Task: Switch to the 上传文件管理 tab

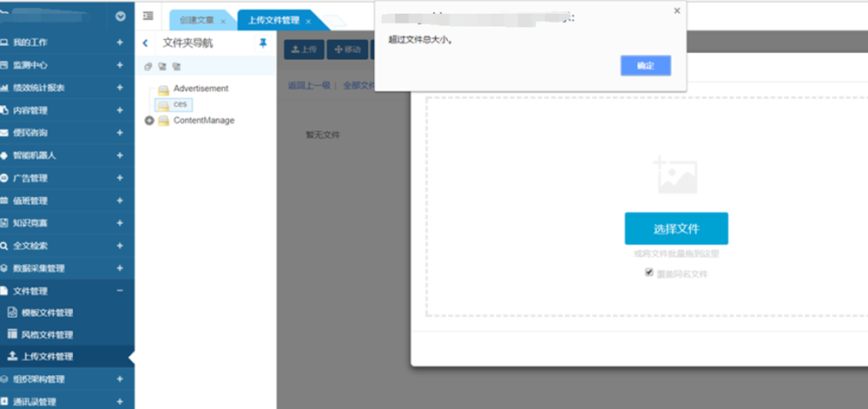Action: (273, 21)
